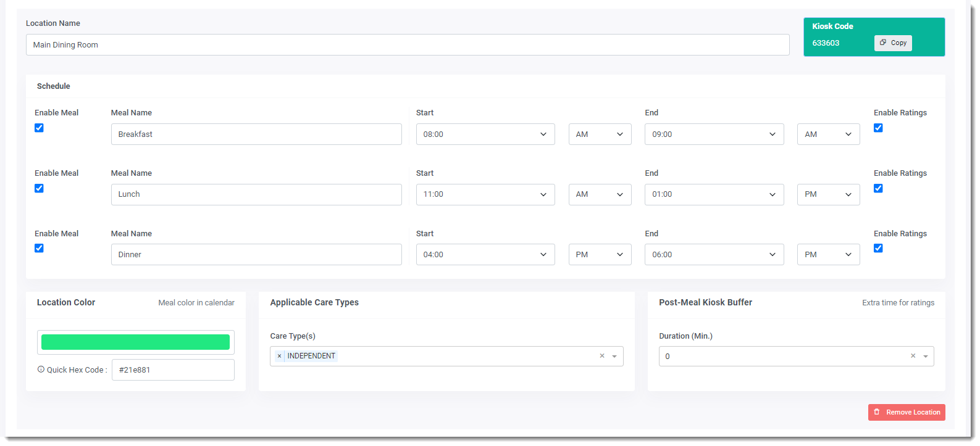Click the Dinner meal name field

click(x=256, y=254)
